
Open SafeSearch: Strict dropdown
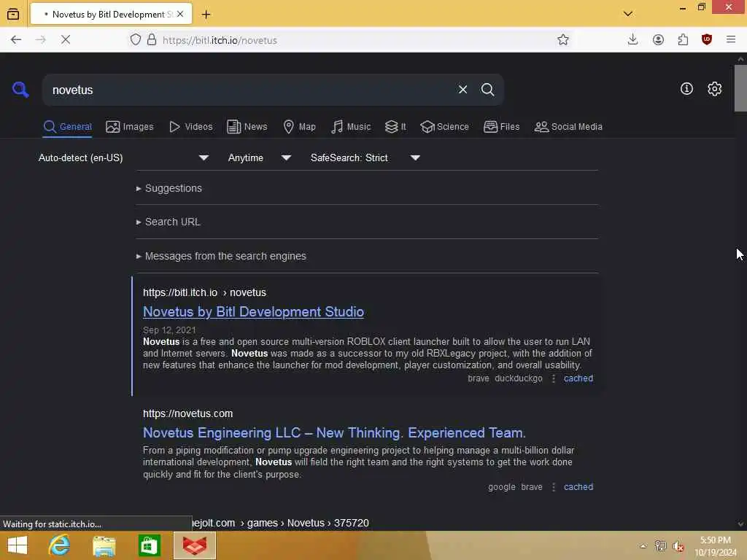[365, 157]
